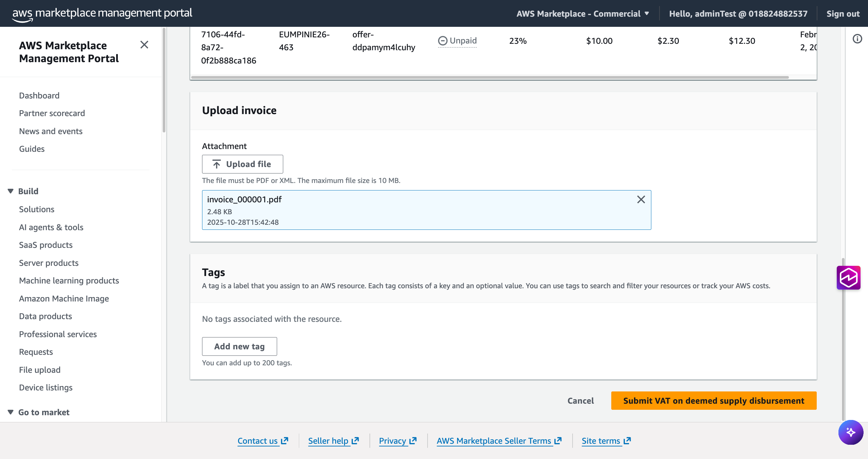Click the 2.48 KB file size text
The image size is (868, 459).
pos(220,212)
